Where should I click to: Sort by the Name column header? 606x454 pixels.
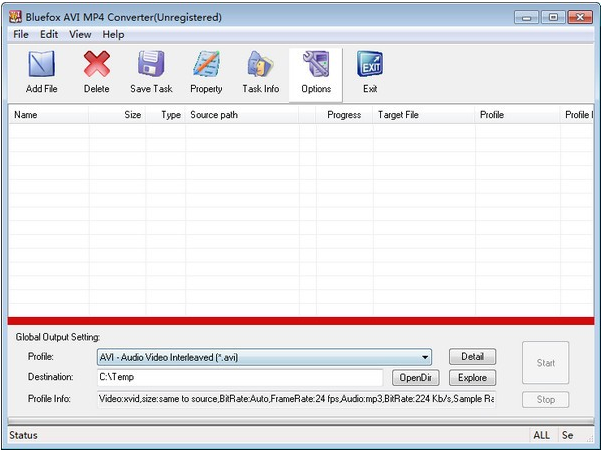click(49, 115)
